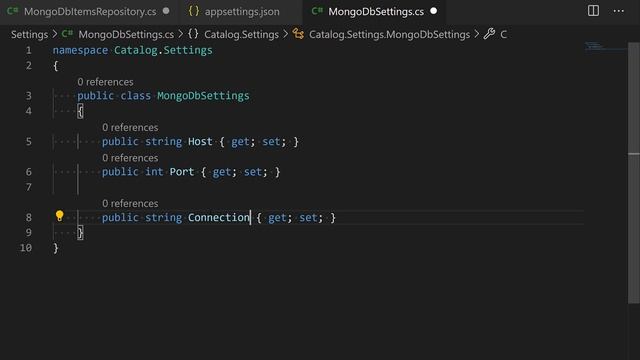This screenshot has height=360, width=640.
Task: Click the vertical scrollbar thumb
Action: pos(633,173)
